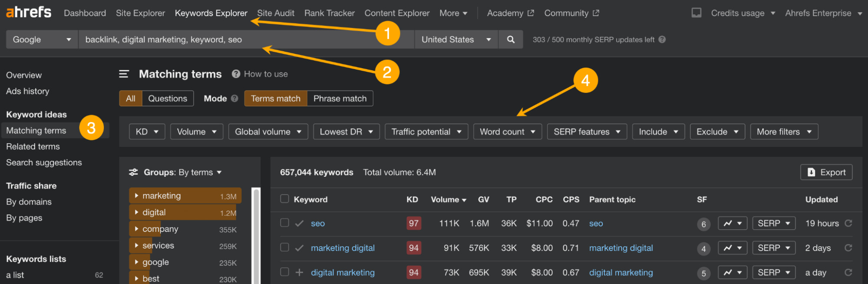Click the groups list scrollbar
Viewport: 868px width, 284px height.
coord(256,236)
